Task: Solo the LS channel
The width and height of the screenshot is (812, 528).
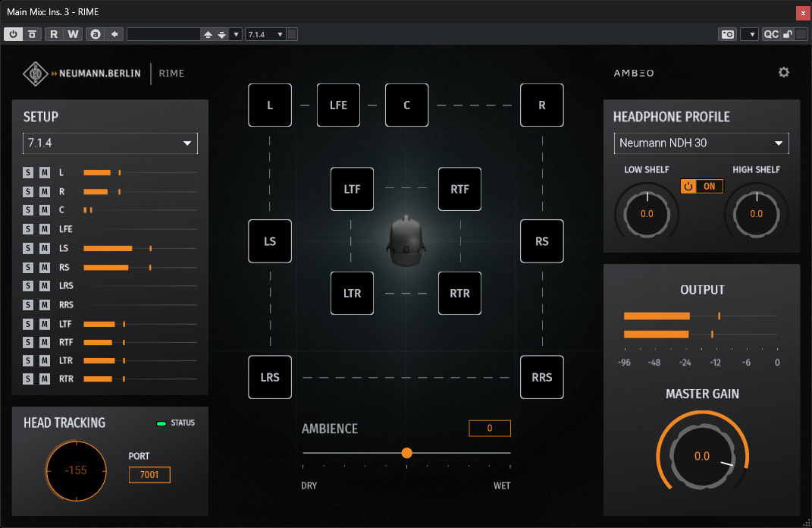Action: tap(28, 248)
